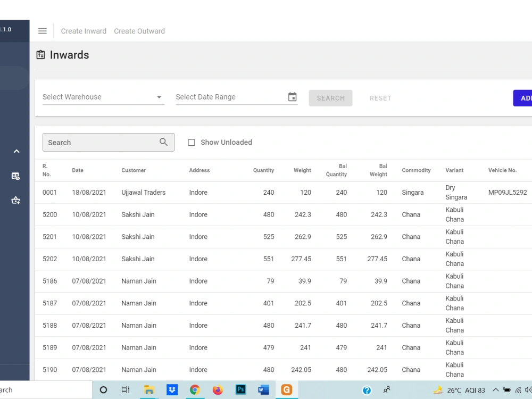532x399 pixels.
Task: Click Variant column header
Action: click(454, 170)
